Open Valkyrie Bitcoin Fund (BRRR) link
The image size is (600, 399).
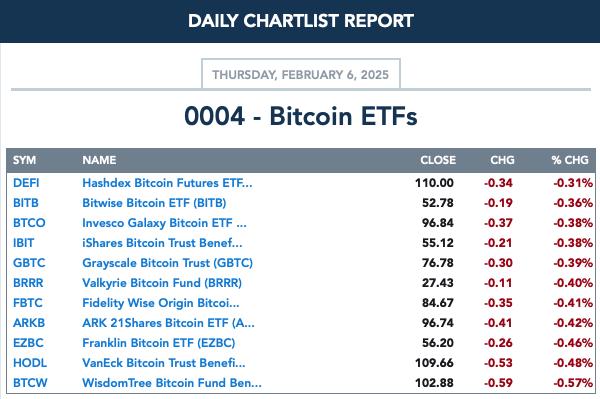(162, 283)
